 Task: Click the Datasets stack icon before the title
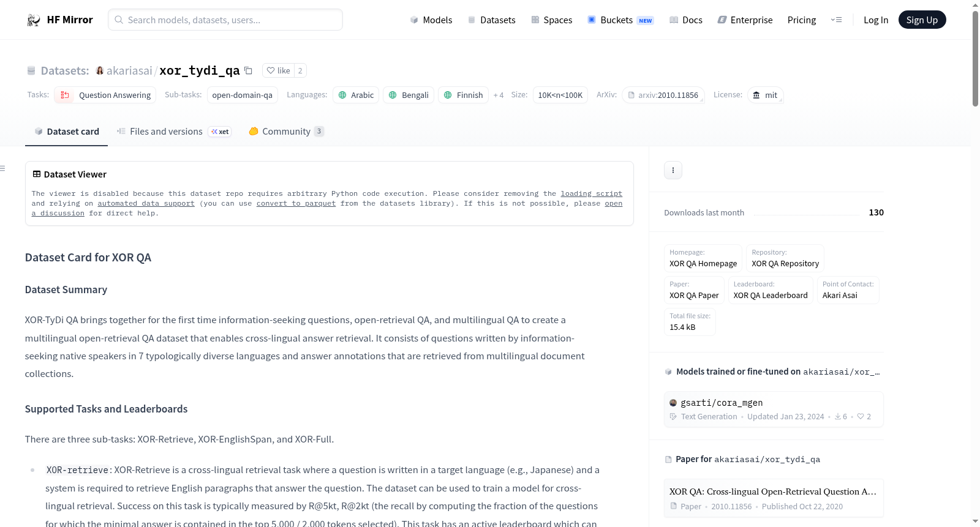click(x=31, y=71)
